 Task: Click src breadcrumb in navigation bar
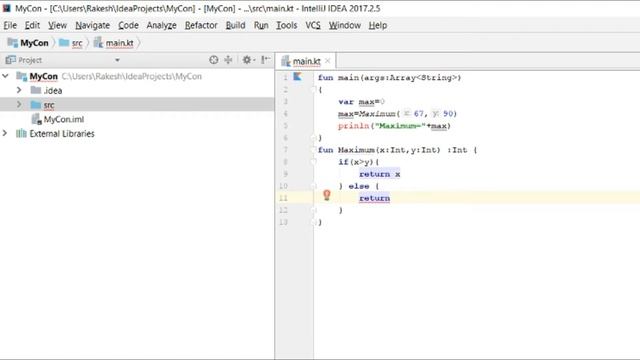click(x=71, y=43)
